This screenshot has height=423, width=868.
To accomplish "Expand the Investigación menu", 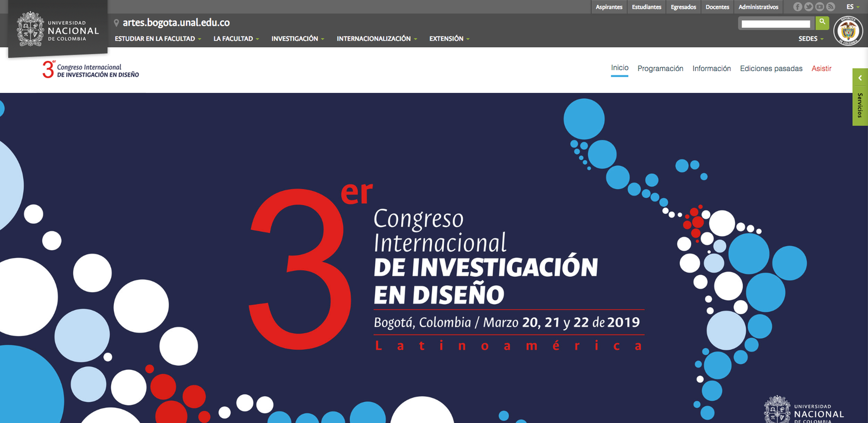I will [x=298, y=39].
